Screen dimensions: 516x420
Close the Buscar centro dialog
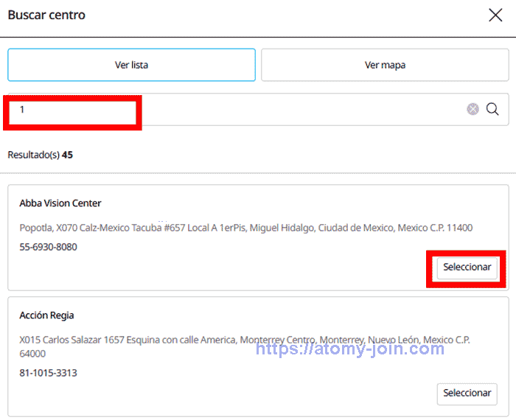pos(495,15)
